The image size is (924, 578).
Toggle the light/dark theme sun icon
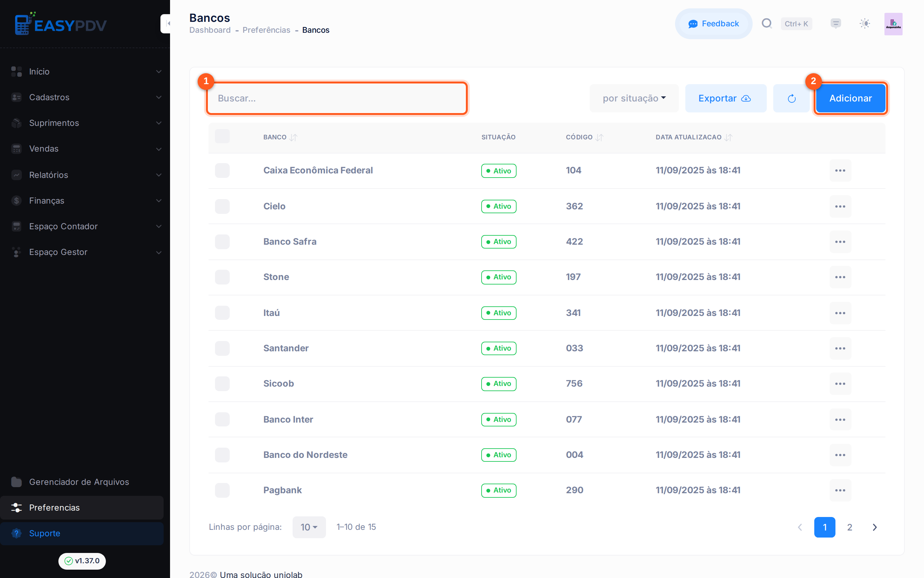tap(865, 24)
